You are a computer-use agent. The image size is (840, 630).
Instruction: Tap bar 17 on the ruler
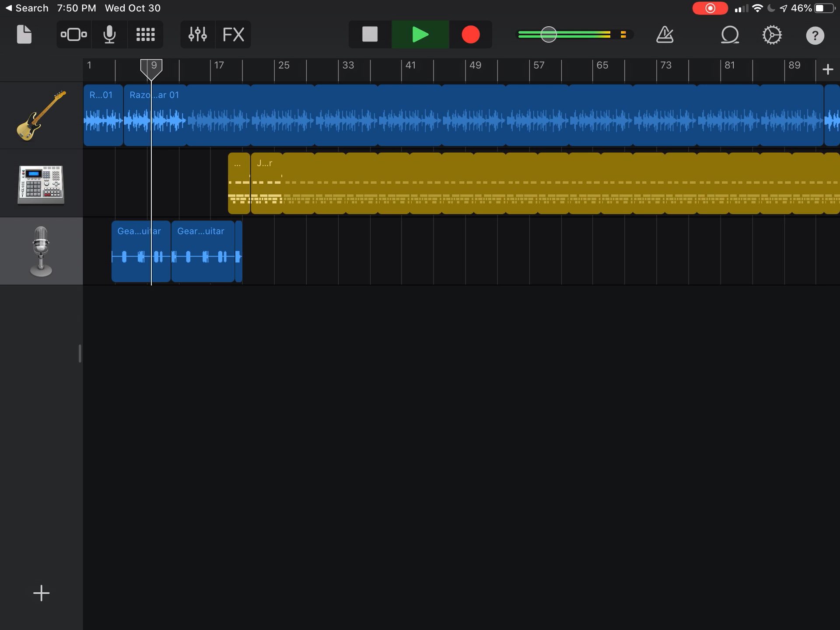point(219,66)
